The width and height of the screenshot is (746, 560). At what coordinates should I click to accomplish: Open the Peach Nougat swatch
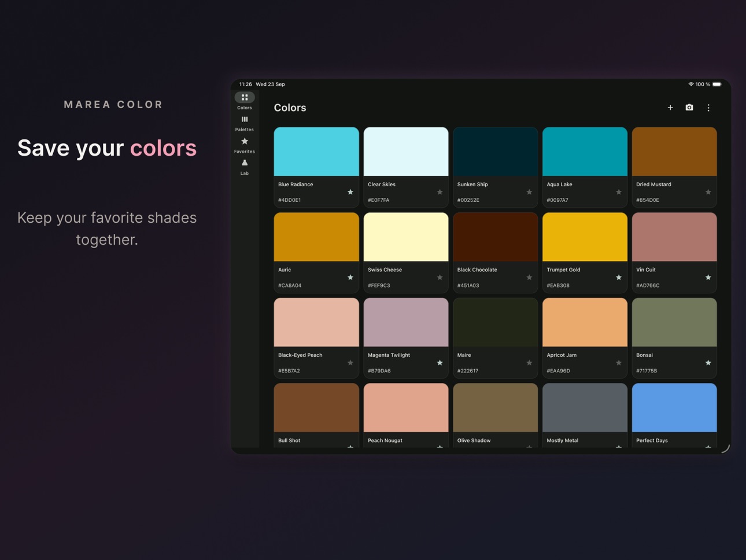(406, 407)
